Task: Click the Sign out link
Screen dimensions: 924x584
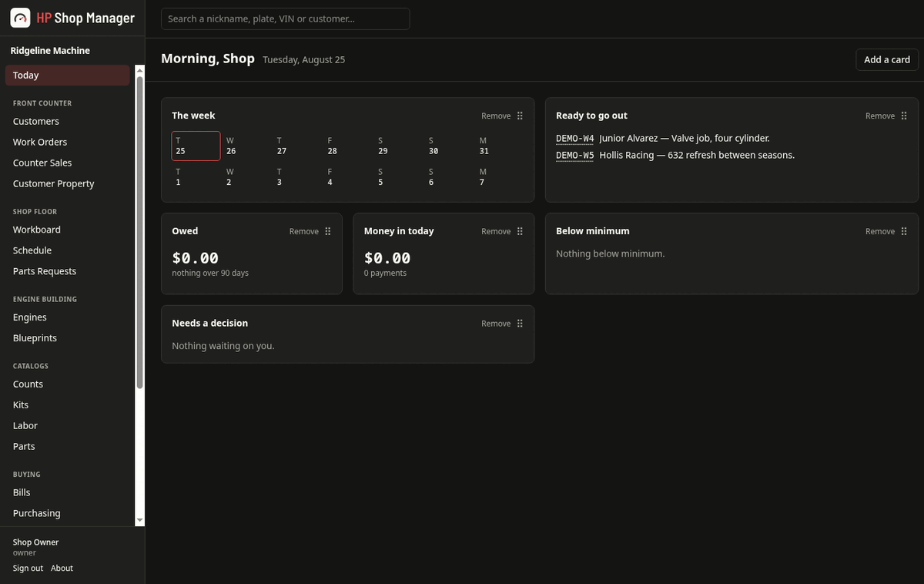Action: click(x=28, y=569)
